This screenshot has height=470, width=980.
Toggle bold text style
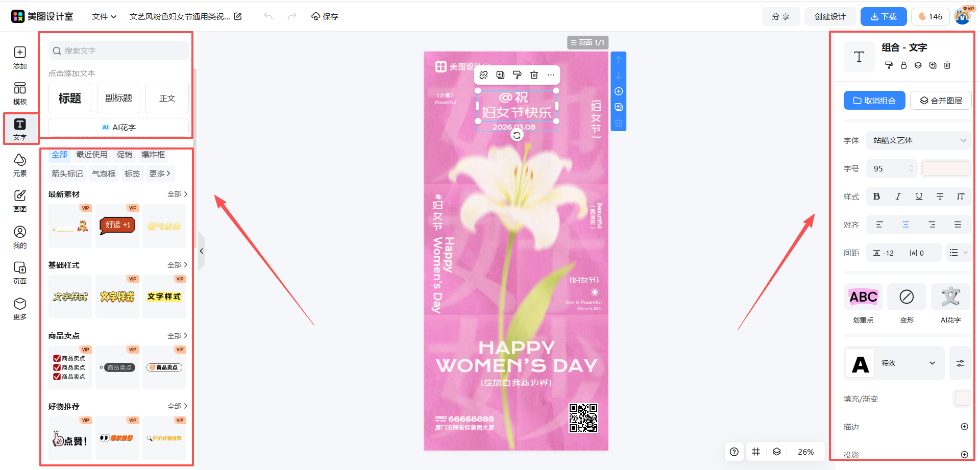pos(876,196)
